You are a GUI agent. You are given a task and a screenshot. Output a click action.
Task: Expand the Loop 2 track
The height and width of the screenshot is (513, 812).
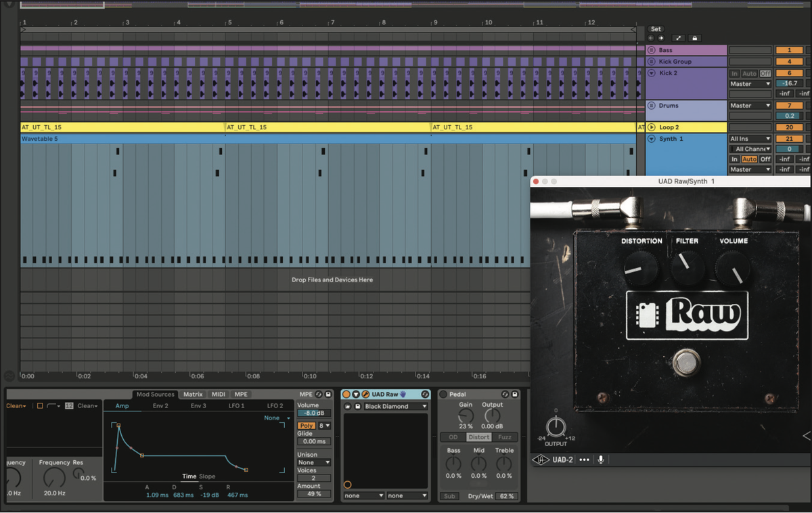pos(652,127)
